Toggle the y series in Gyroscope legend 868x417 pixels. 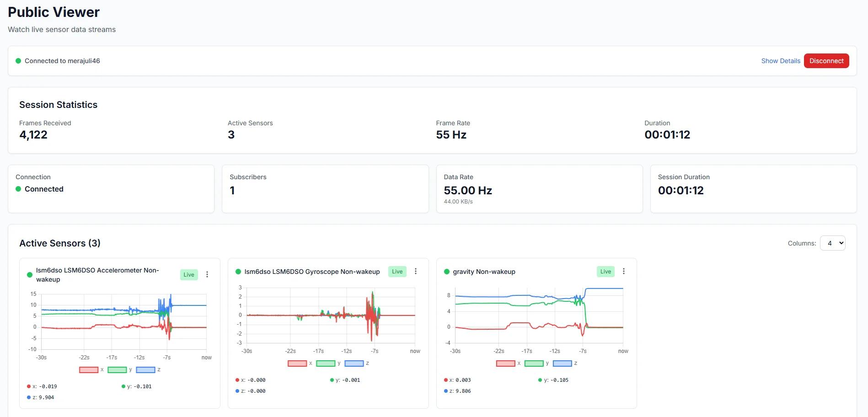[326, 364]
